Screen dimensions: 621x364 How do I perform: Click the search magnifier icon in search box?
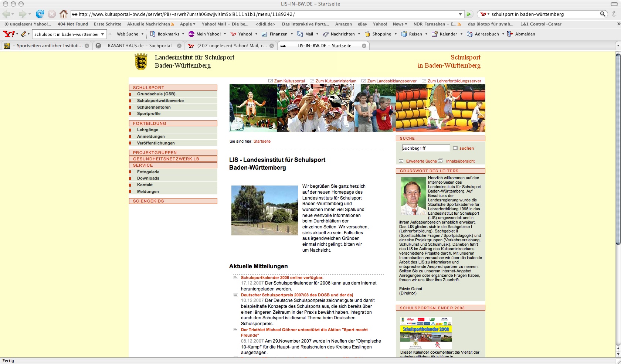point(603,14)
